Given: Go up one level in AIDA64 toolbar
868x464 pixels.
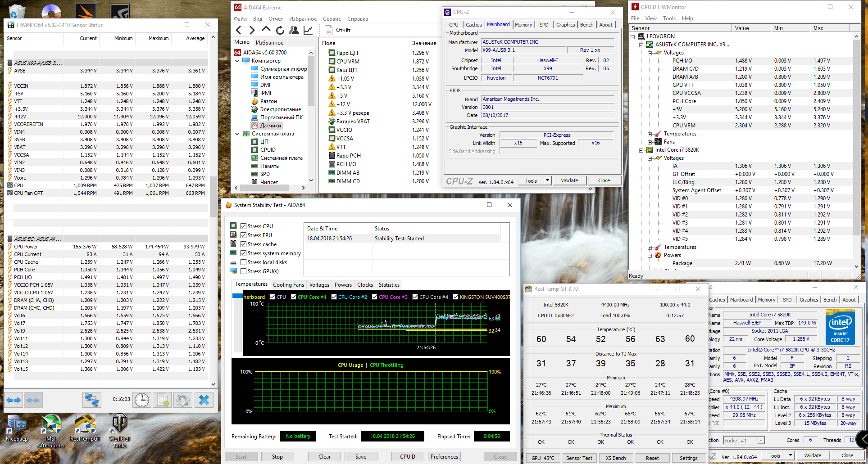Looking at the screenshot, I should point(266,30).
